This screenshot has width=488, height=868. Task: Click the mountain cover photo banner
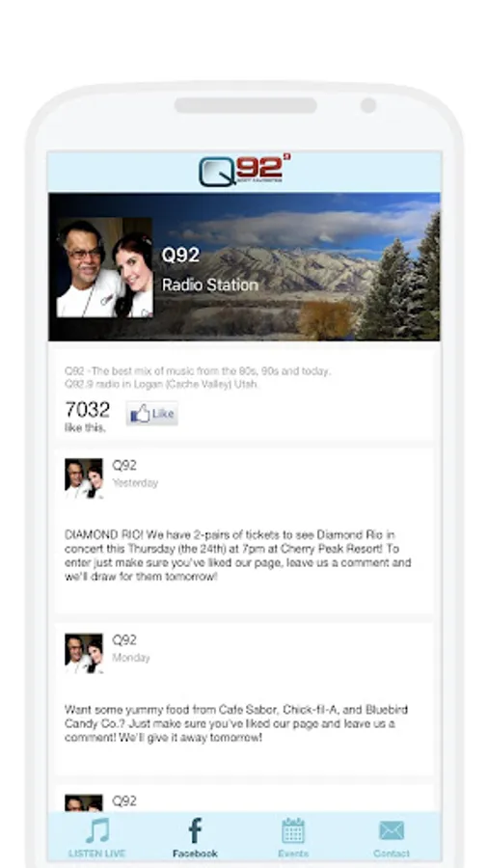click(x=244, y=267)
